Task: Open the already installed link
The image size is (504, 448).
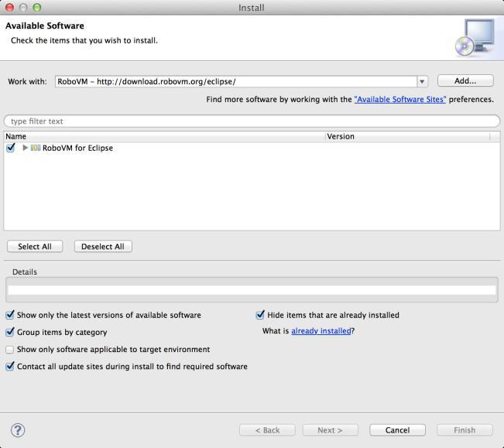Action: click(x=321, y=331)
